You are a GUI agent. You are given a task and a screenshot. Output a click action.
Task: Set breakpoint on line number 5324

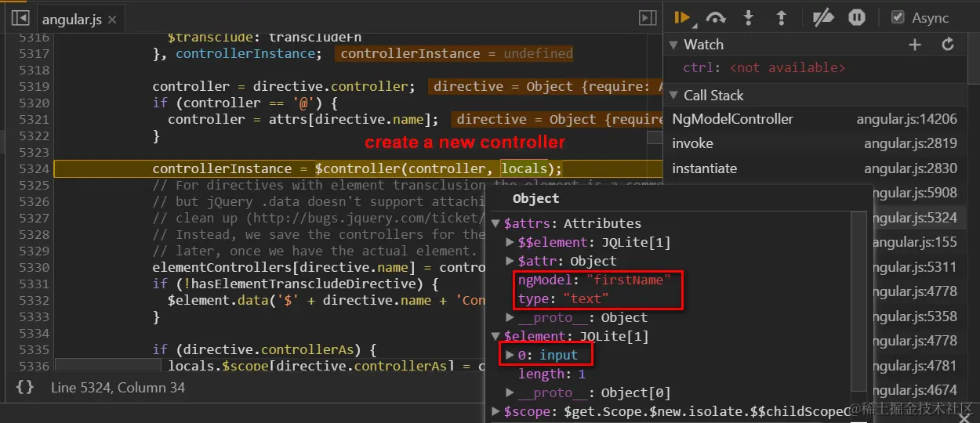tap(34, 168)
